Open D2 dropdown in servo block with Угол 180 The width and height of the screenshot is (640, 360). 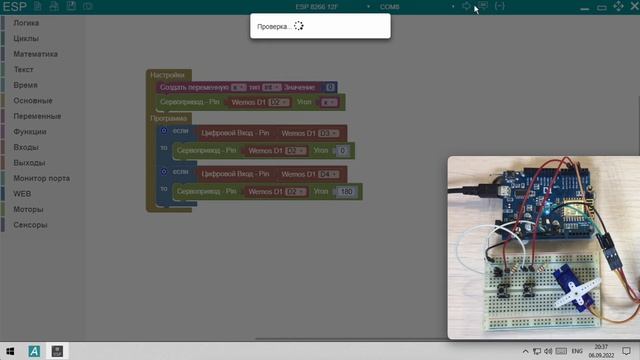point(296,191)
